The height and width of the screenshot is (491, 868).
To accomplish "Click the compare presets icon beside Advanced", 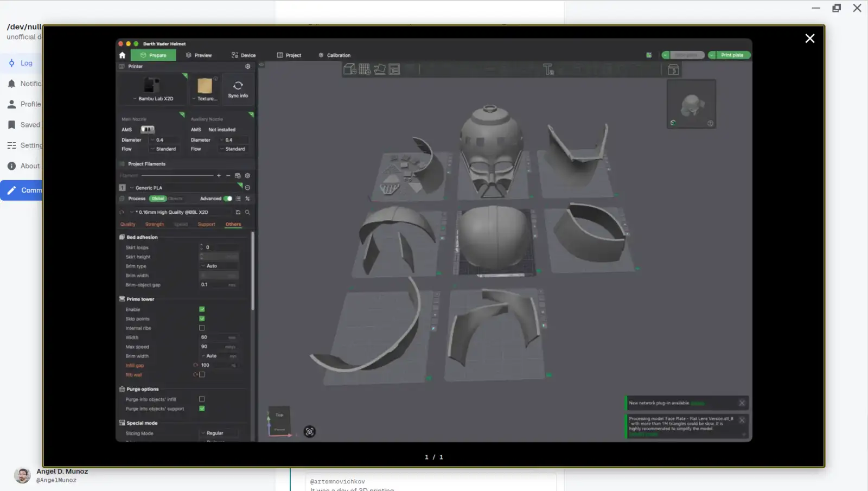I will (x=247, y=199).
